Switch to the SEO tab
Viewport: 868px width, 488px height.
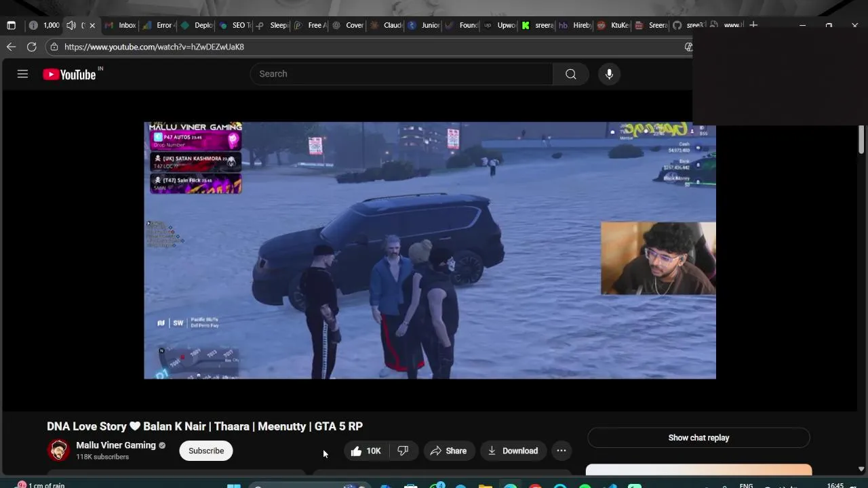[234, 25]
